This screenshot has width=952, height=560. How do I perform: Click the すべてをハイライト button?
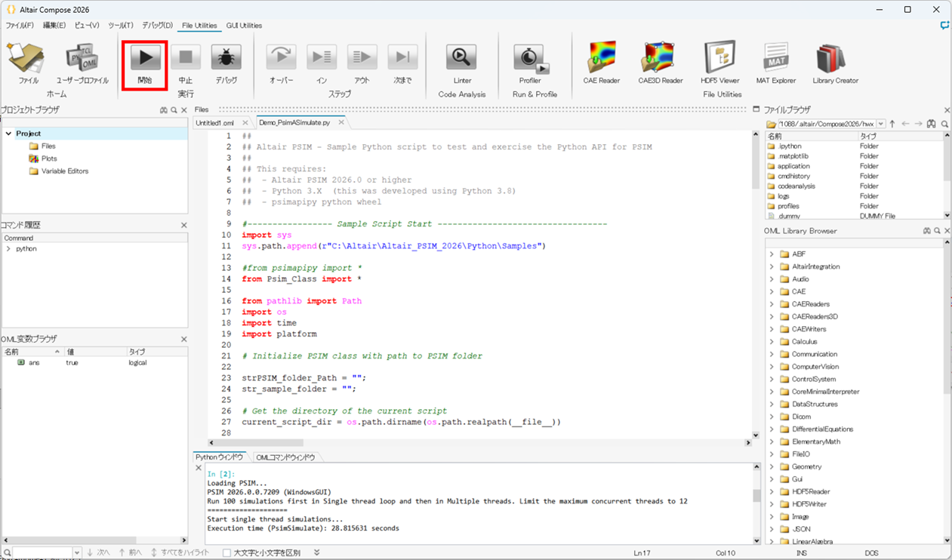click(x=180, y=552)
